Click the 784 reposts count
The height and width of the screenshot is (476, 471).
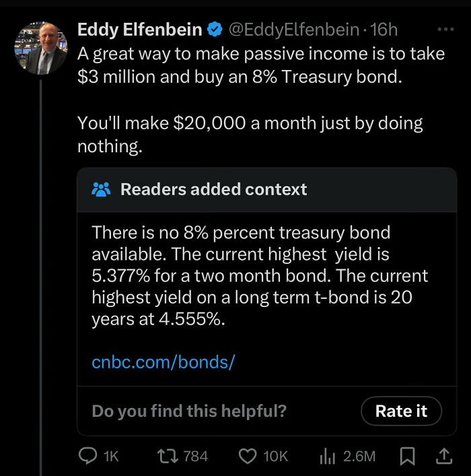195,456
